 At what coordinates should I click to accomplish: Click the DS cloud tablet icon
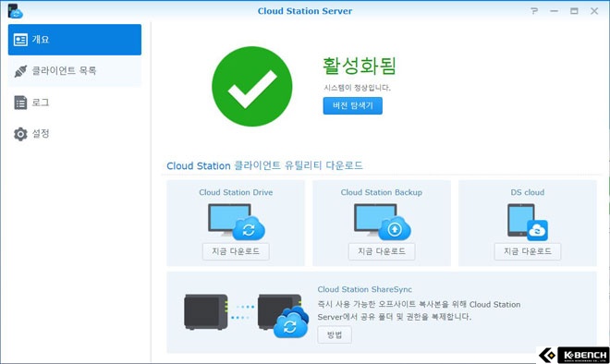[x=528, y=222]
